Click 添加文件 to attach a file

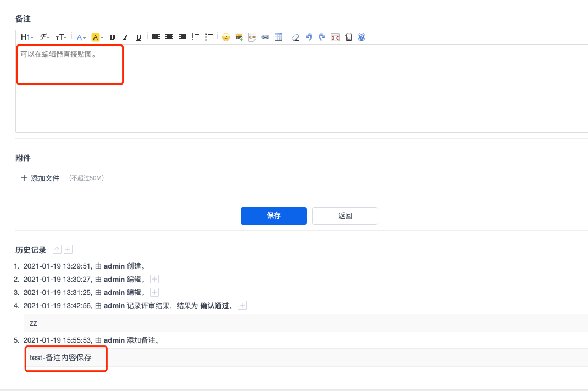(40, 178)
